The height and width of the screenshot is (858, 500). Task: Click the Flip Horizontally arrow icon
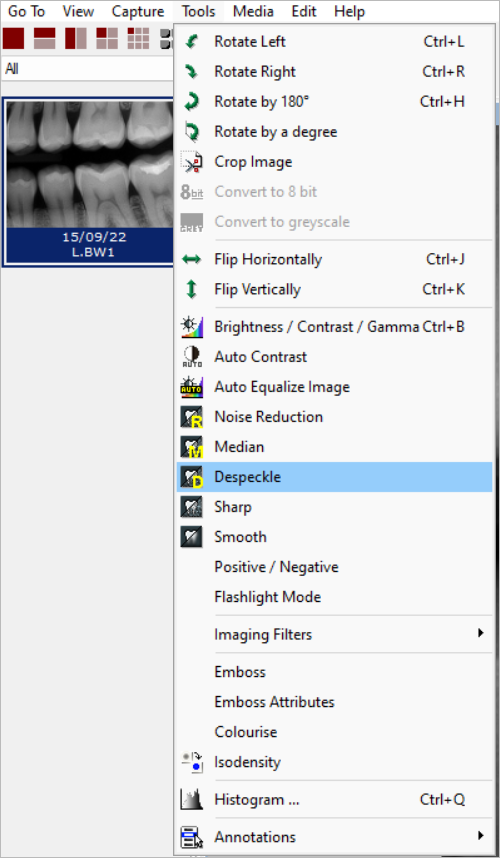pos(191,259)
